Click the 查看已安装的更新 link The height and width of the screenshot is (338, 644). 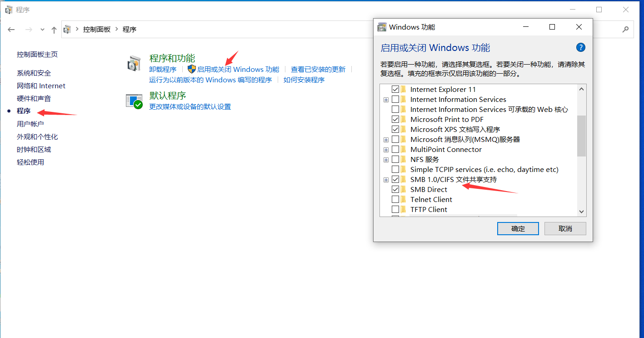tap(318, 69)
